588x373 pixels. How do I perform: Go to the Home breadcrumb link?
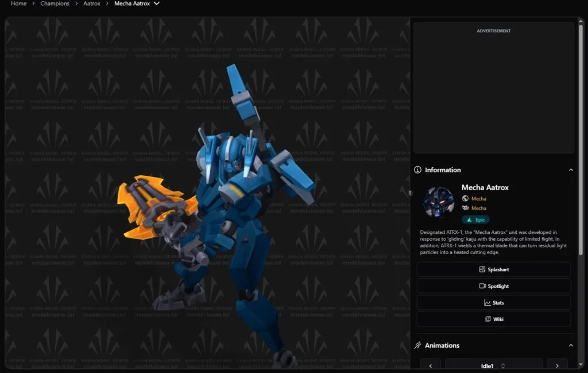pos(19,3)
